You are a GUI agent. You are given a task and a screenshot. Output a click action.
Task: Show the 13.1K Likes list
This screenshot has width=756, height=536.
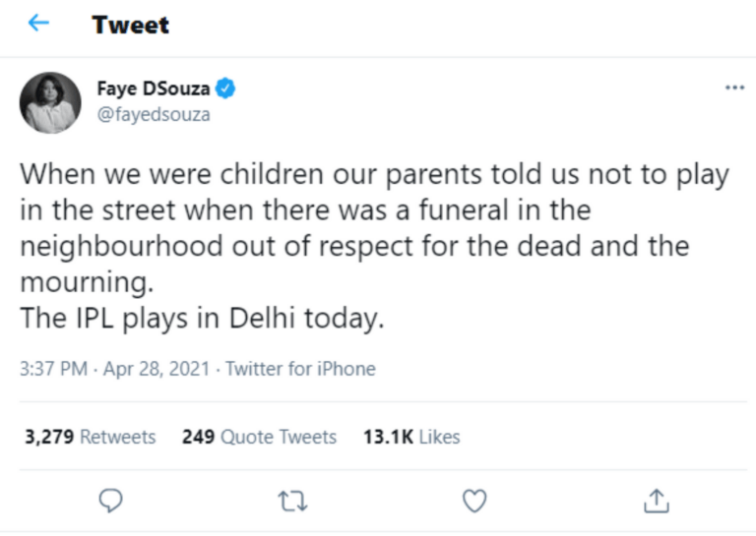(410, 437)
